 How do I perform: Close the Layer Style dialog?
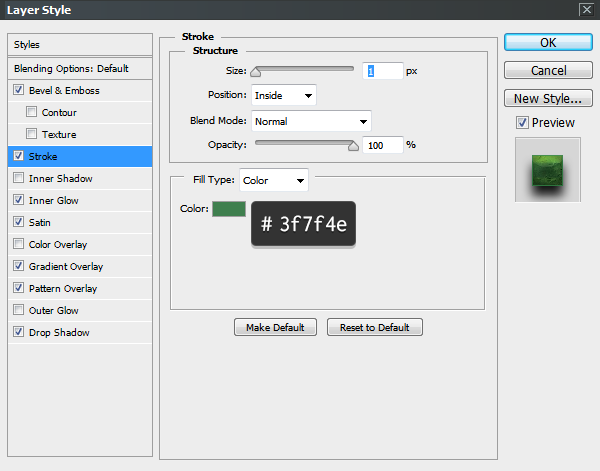586,9
